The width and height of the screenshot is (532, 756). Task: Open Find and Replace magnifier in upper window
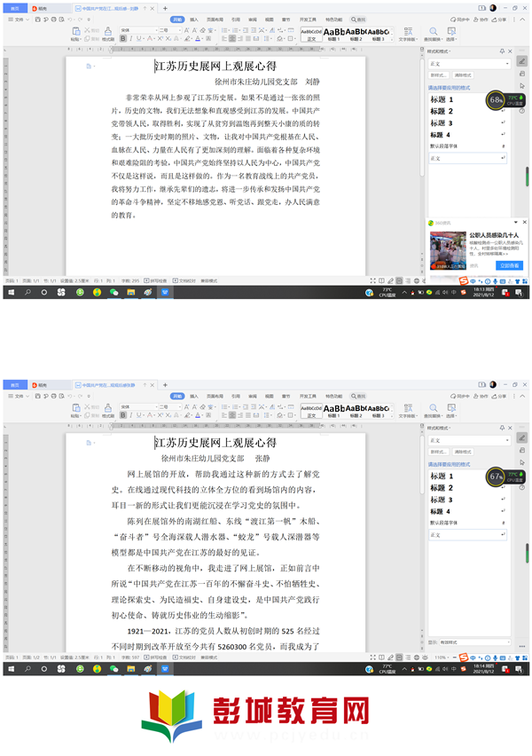click(x=434, y=31)
